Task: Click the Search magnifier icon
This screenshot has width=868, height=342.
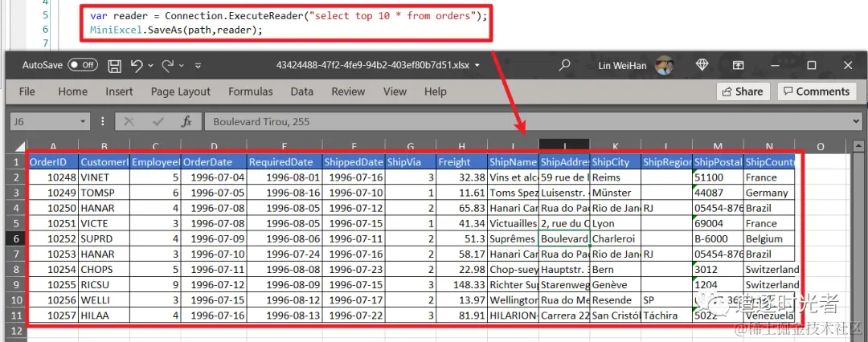Action: click(x=565, y=65)
